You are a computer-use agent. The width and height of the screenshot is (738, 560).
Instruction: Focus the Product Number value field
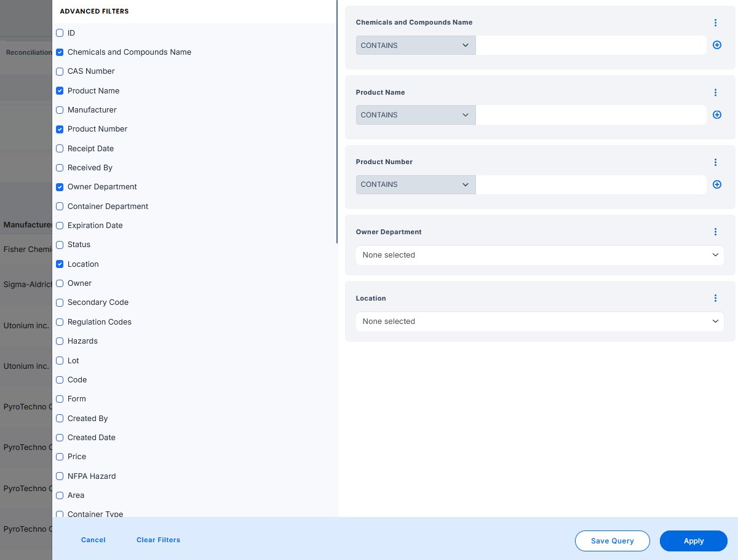coord(591,184)
